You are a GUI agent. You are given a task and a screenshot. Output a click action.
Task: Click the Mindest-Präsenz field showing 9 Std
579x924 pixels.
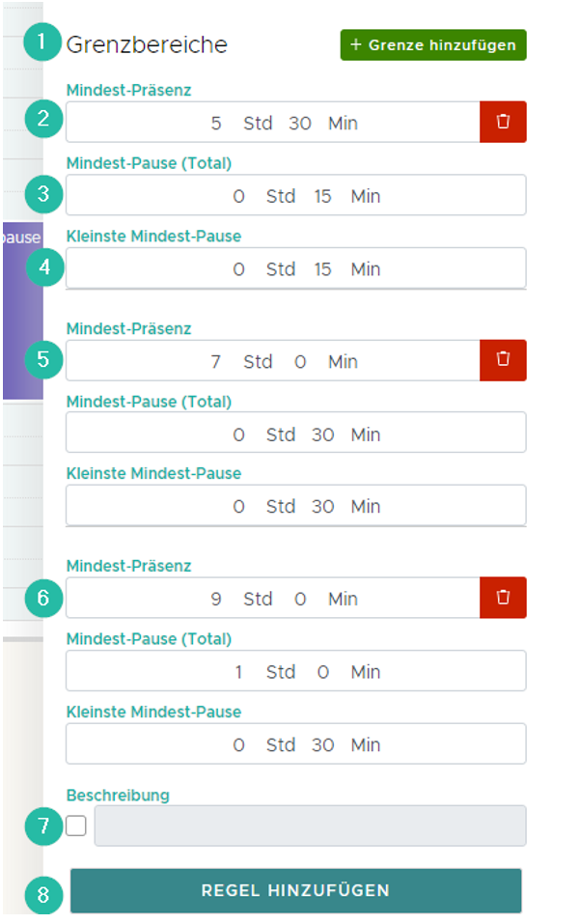[x=272, y=599]
